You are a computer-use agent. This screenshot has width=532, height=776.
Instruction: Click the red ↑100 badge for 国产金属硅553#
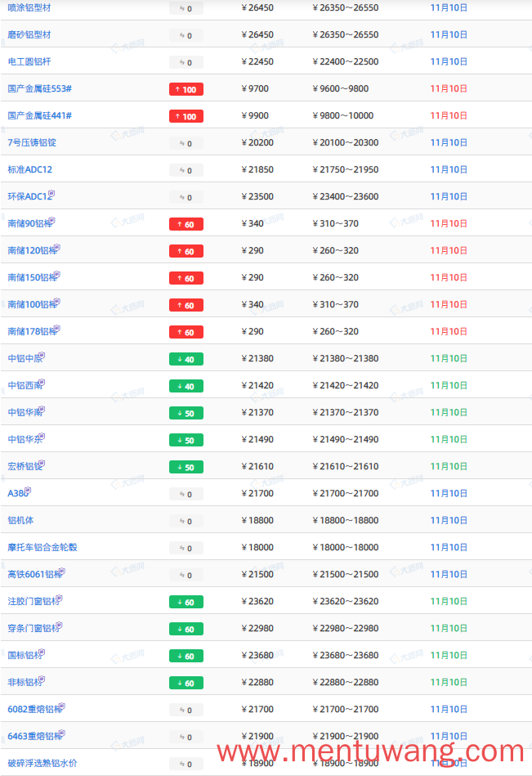(x=186, y=90)
